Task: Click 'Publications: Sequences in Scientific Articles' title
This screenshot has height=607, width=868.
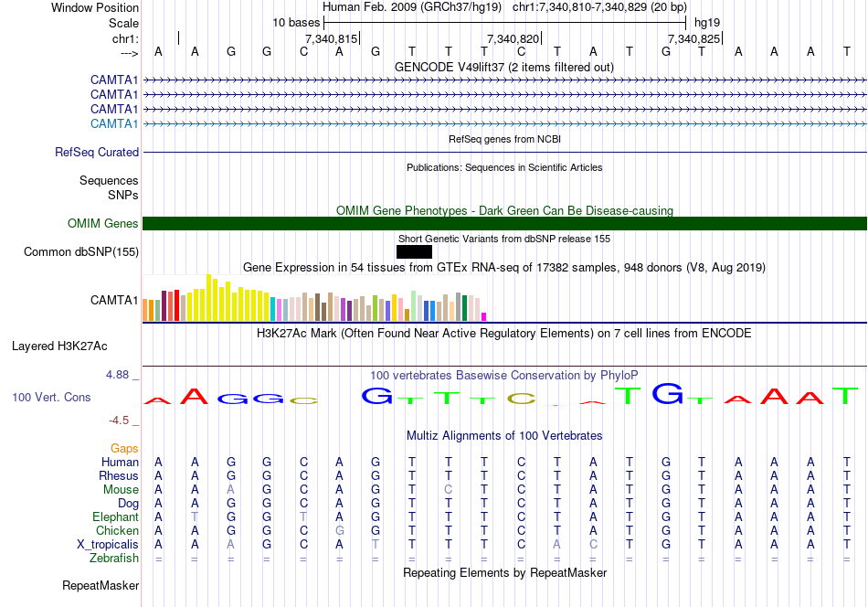Action: pos(504,167)
